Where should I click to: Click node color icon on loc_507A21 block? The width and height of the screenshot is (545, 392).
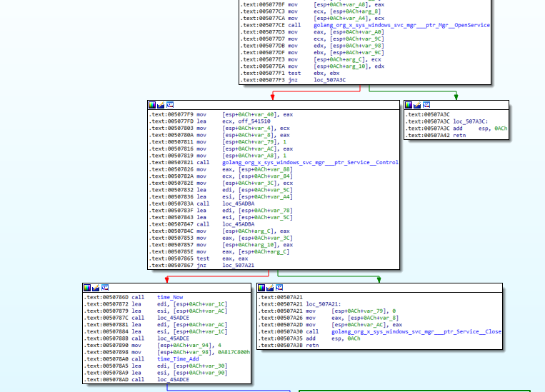[x=262, y=288]
